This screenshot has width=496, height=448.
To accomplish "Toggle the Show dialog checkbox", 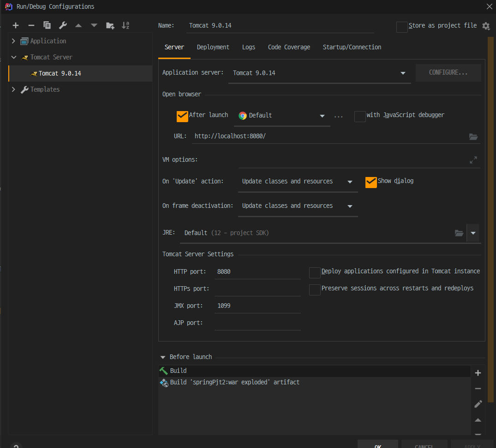I will [x=371, y=183].
